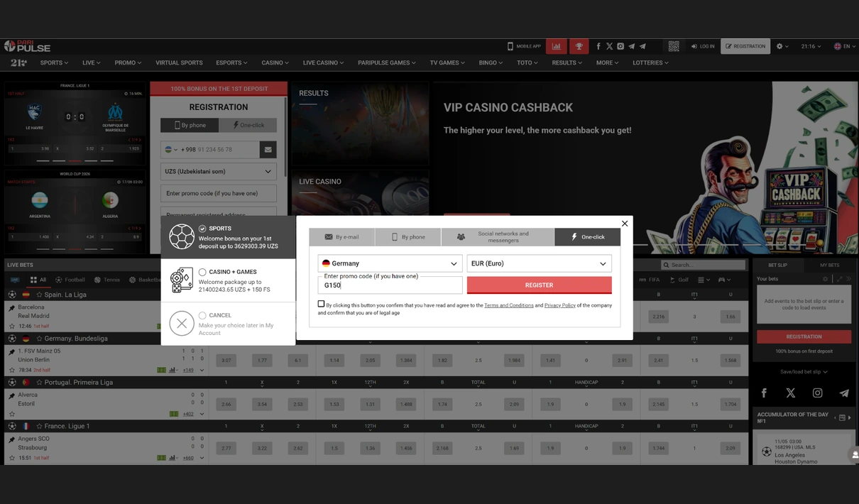The height and width of the screenshot is (504, 859).
Task: Click the live bets Search field
Action: pos(703,265)
